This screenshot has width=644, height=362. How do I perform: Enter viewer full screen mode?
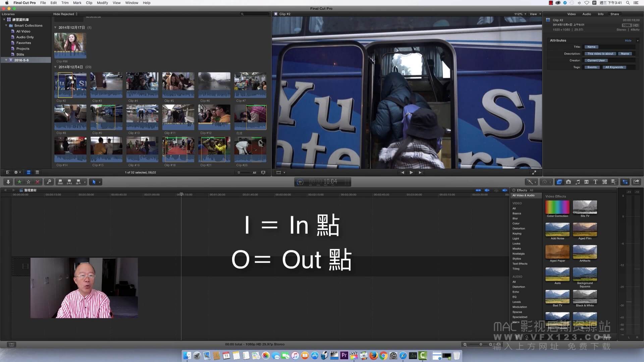pyautogui.click(x=534, y=173)
